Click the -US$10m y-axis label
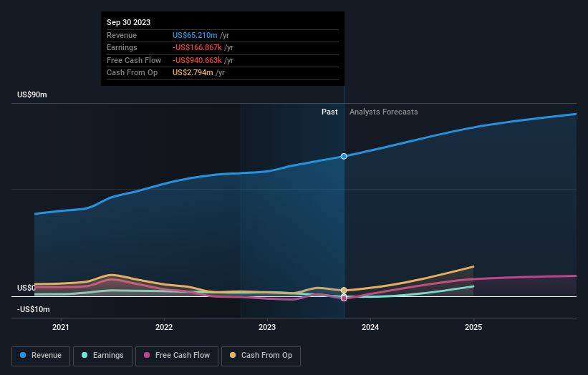588x375 pixels. (x=34, y=309)
